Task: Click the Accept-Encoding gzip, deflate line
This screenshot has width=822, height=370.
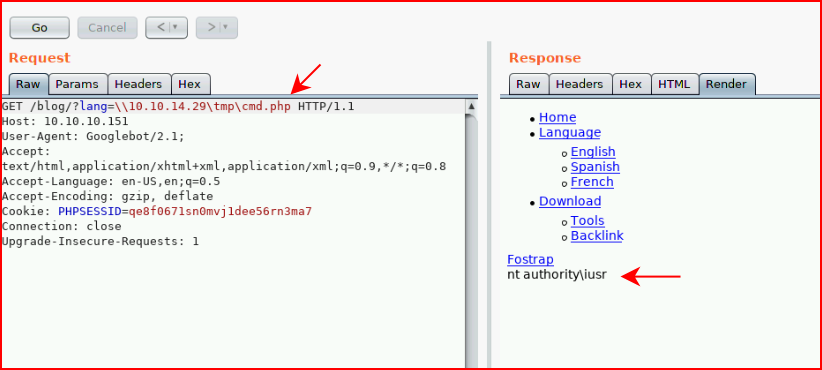Action: pyautogui.click(x=107, y=197)
